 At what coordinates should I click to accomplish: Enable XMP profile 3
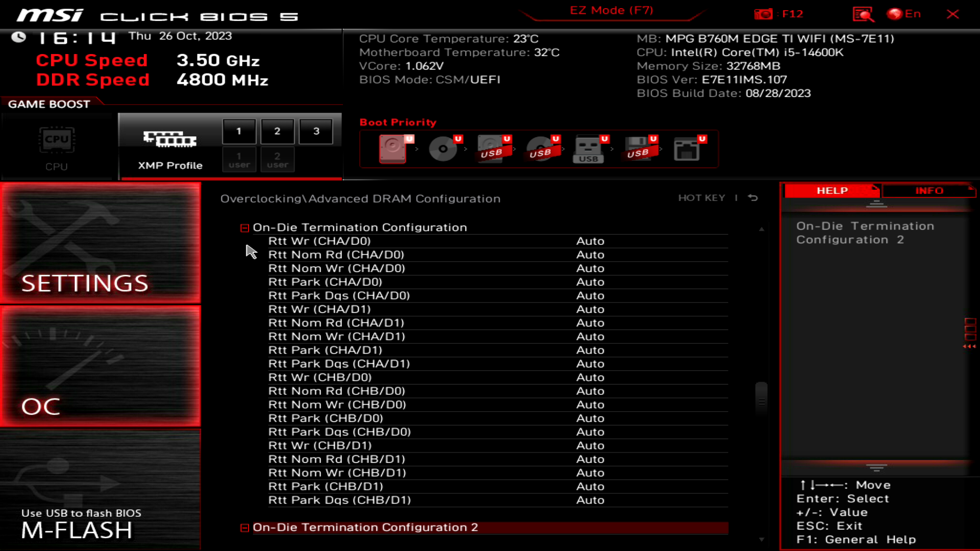click(x=316, y=131)
